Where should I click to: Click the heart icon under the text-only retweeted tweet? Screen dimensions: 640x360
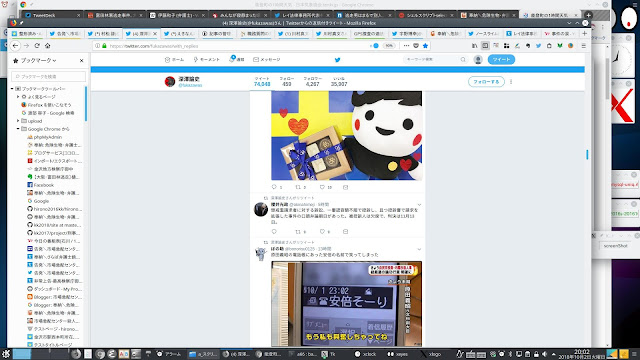(322, 231)
